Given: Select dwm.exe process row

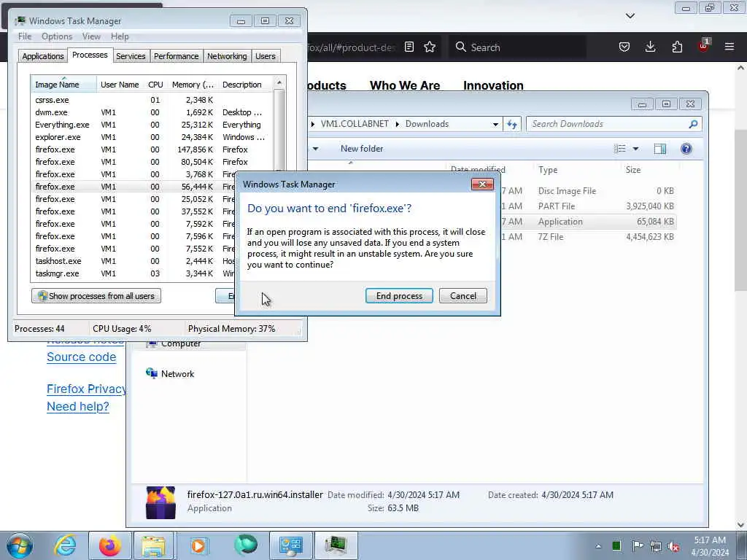Looking at the screenshot, I should coord(152,112).
